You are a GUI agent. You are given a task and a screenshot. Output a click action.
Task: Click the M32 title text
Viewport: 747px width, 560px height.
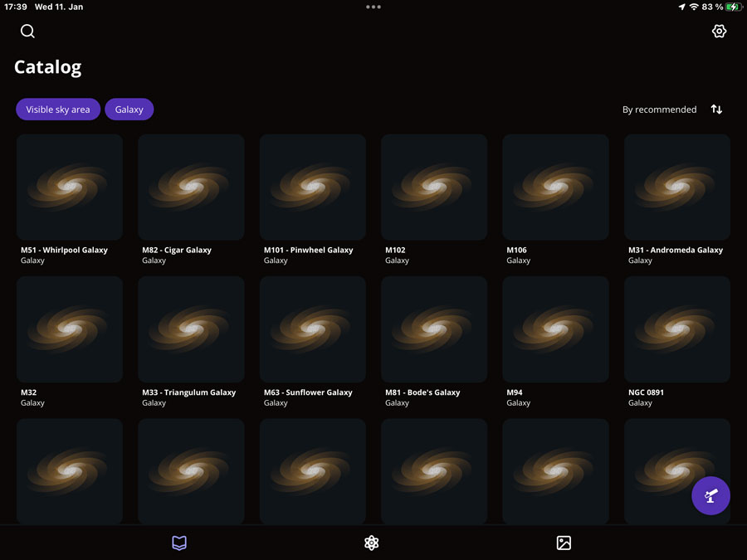tap(28, 392)
